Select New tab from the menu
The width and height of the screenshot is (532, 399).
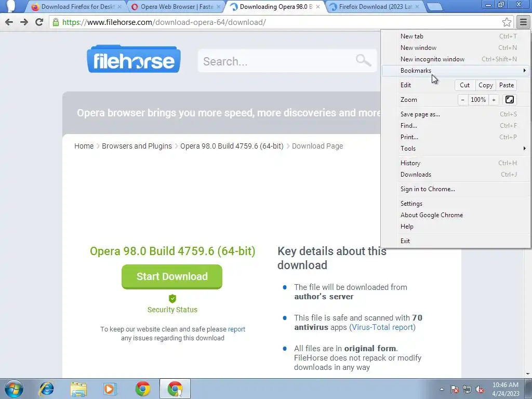(455, 36)
